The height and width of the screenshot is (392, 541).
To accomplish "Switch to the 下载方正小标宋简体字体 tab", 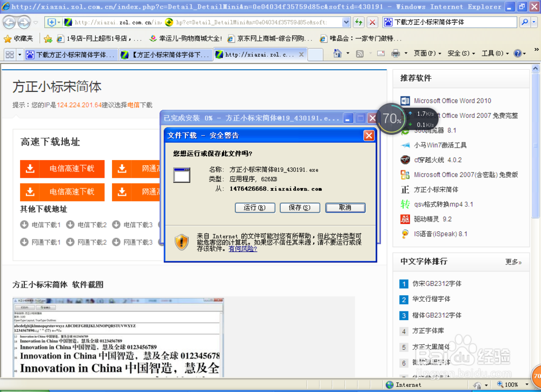I will [71, 55].
